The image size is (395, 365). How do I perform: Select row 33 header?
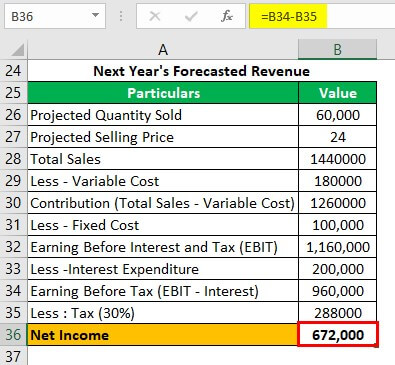[x=13, y=269]
